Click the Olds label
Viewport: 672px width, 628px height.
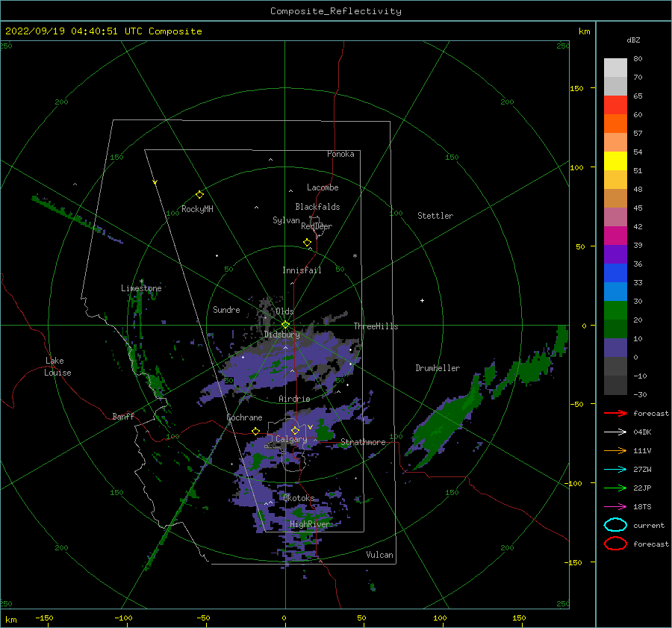(284, 311)
